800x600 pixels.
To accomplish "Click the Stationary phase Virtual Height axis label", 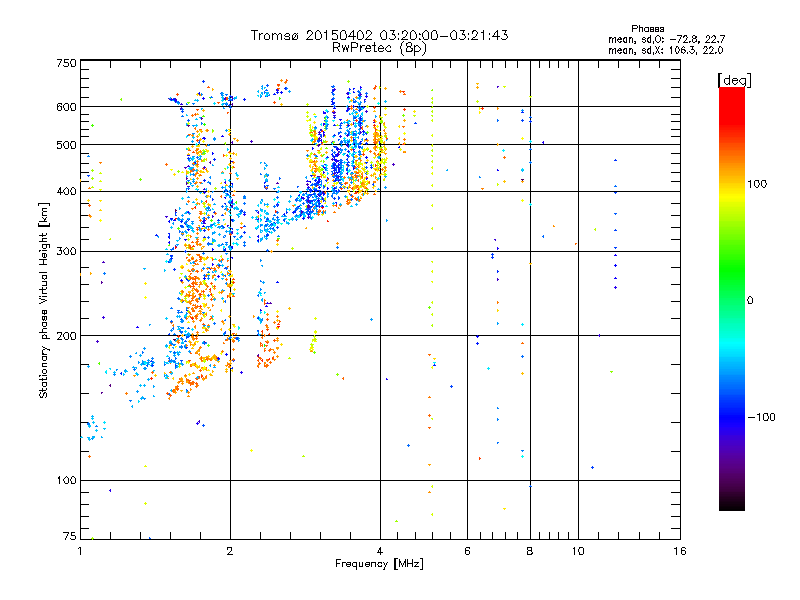I will (x=43, y=301).
